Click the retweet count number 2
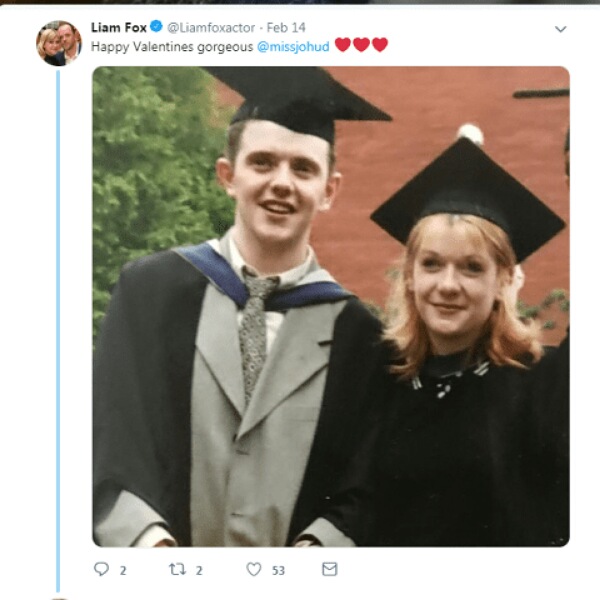Image resolution: width=600 pixels, height=600 pixels. coord(199,571)
